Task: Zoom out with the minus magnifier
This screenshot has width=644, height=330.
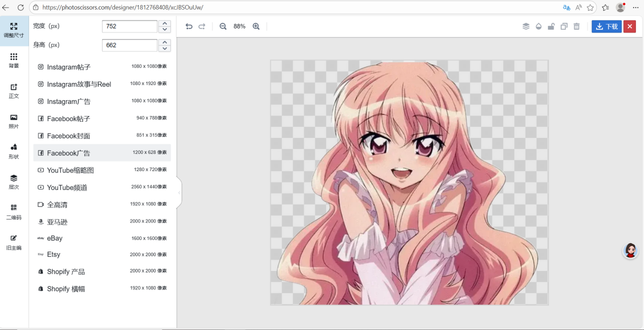Action: coord(223,27)
